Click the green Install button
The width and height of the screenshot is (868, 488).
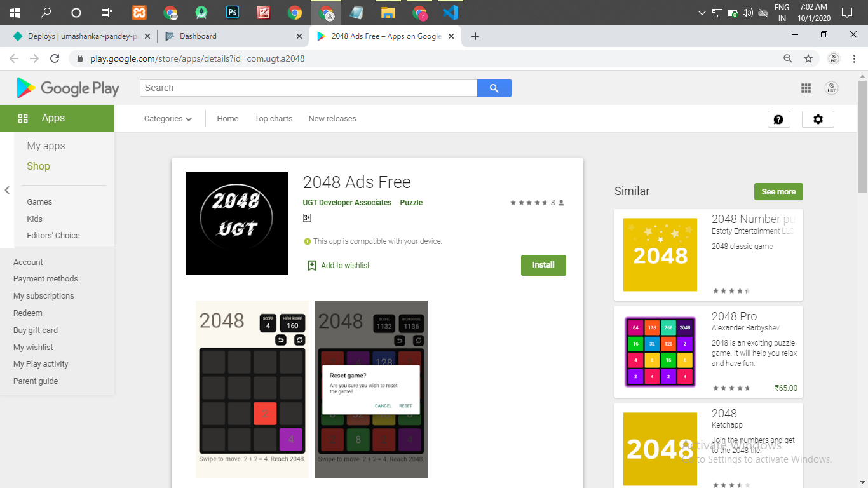[543, 265]
